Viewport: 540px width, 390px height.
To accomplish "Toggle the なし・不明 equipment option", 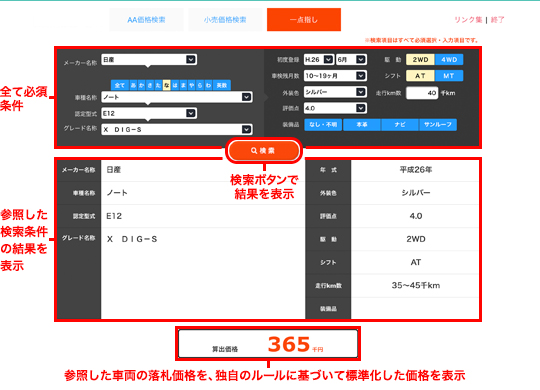I will pyautogui.click(x=323, y=125).
